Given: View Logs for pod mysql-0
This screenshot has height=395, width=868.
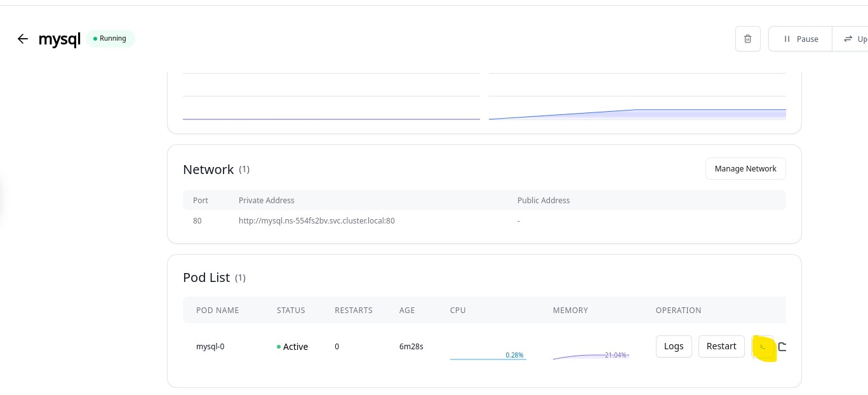Looking at the screenshot, I should (x=673, y=346).
